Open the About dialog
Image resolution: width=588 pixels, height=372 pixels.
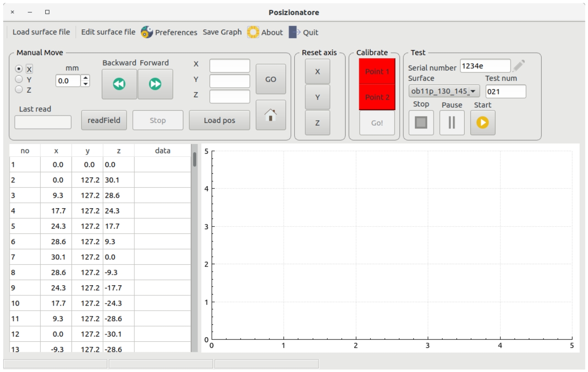coord(265,33)
